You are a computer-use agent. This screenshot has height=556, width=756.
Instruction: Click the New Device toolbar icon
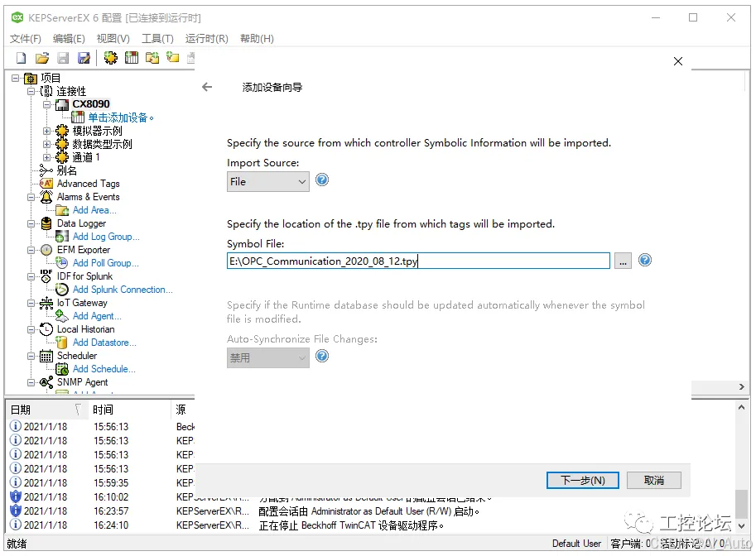pyautogui.click(x=132, y=58)
